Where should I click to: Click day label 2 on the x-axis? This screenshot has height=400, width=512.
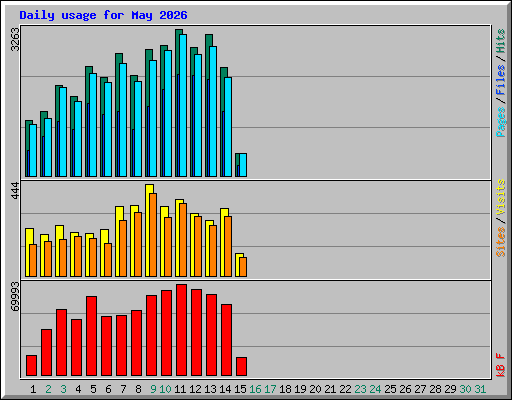point(48,389)
